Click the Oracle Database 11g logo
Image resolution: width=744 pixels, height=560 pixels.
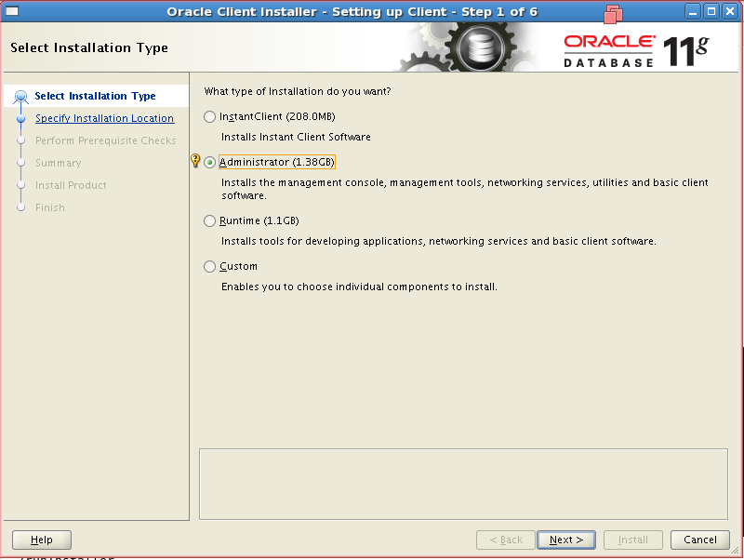click(636, 51)
